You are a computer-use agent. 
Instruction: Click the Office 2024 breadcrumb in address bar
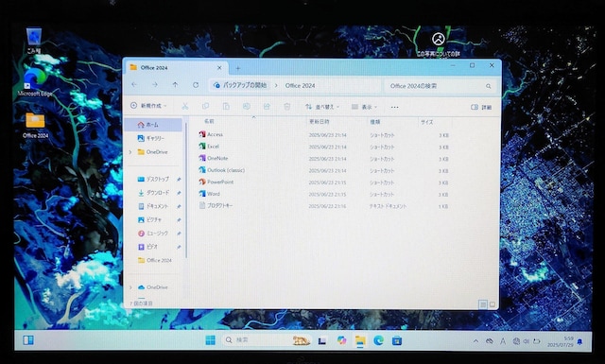tap(300, 86)
